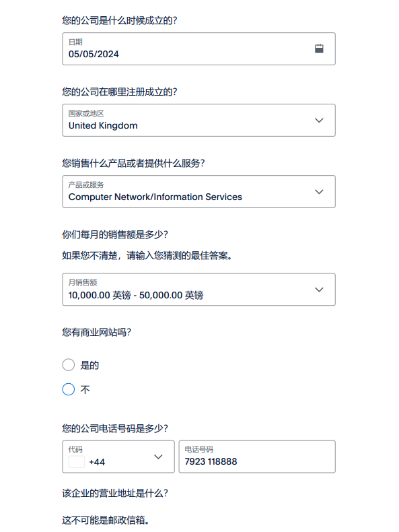This screenshot has width=399, height=532.
Task: Select the 是的 radio button
Action: tap(69, 365)
